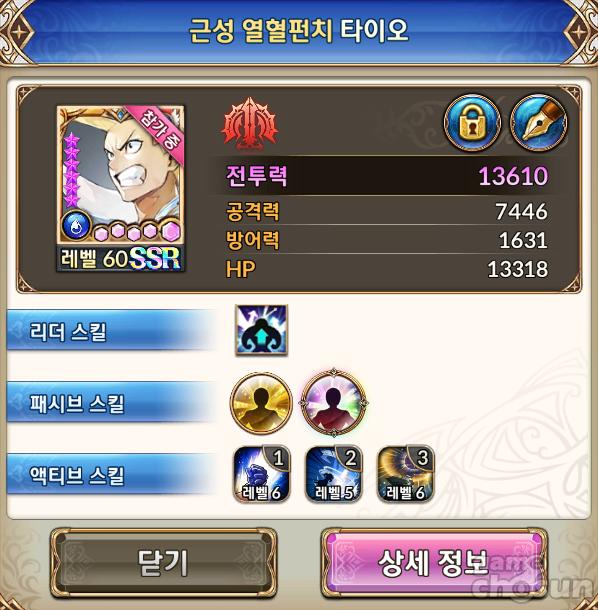598x610 pixels.
Task: Open the golden passive skill icon
Action: pos(261,403)
